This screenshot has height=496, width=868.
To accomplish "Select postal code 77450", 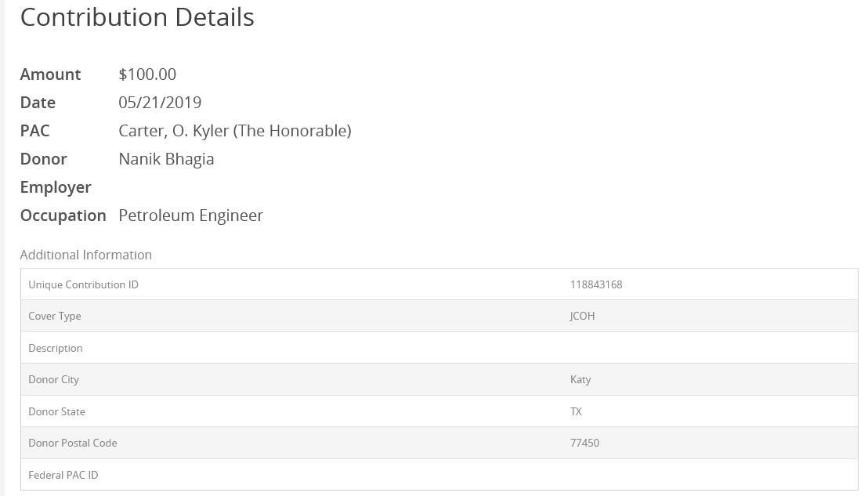I will pyautogui.click(x=584, y=443).
